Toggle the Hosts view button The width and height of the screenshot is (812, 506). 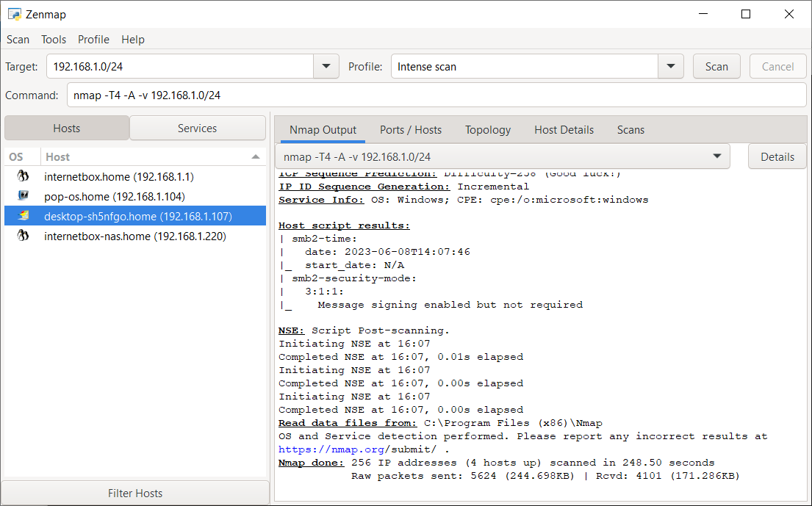pos(66,128)
